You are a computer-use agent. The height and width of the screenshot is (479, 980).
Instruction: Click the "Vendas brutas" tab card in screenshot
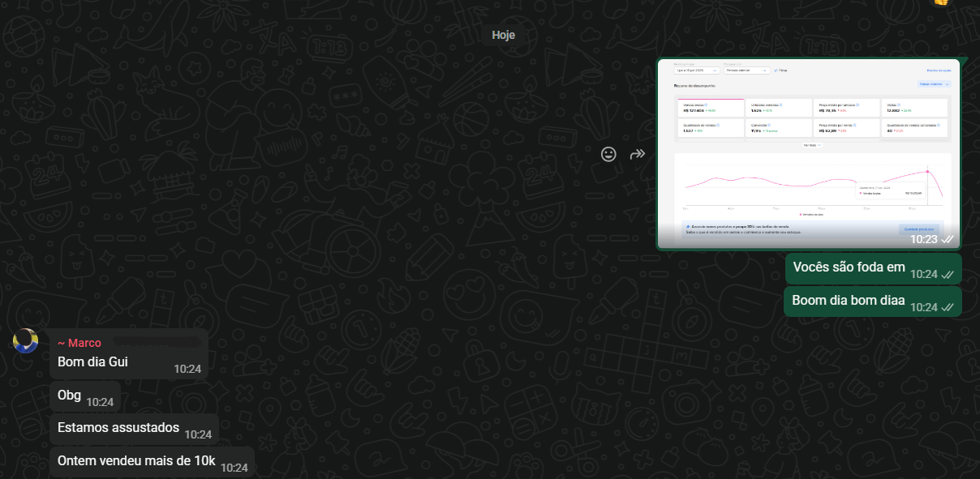pyautogui.click(x=711, y=108)
